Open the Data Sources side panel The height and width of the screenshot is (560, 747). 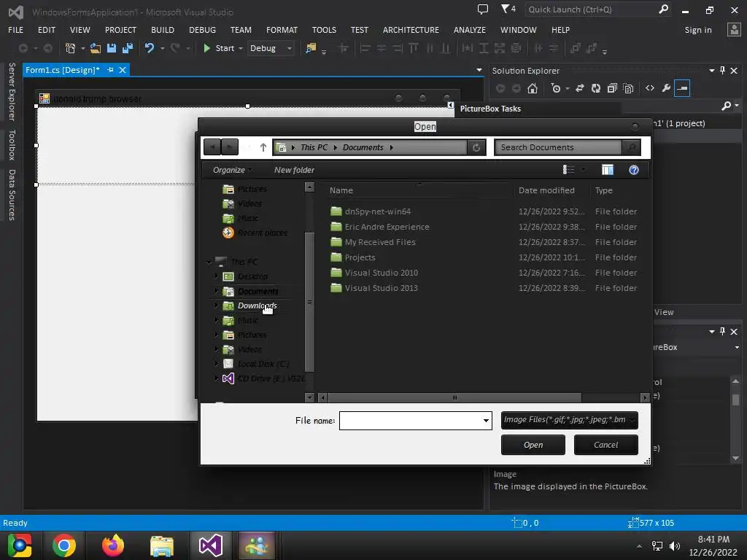click(12, 195)
